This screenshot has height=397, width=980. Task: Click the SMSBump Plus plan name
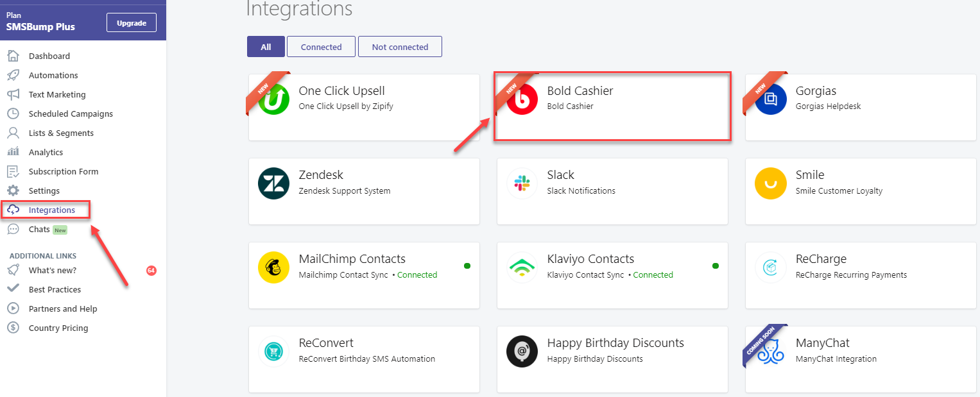pos(40,27)
